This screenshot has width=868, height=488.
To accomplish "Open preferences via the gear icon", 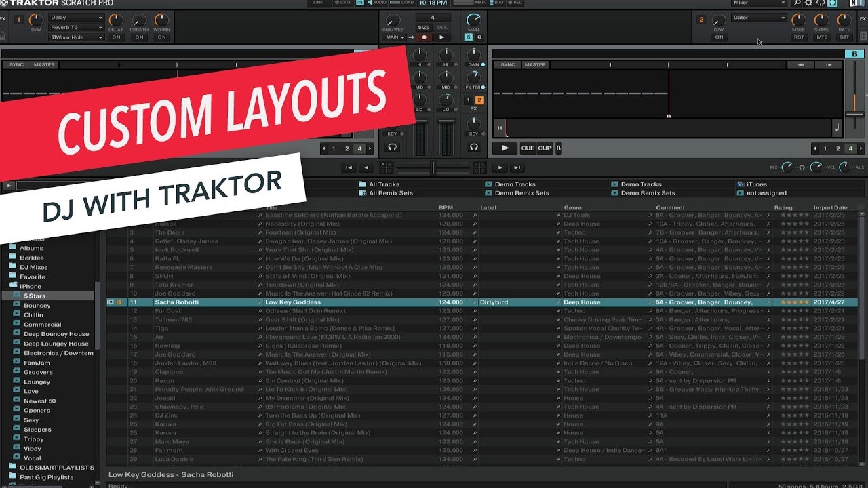I will [x=808, y=3].
